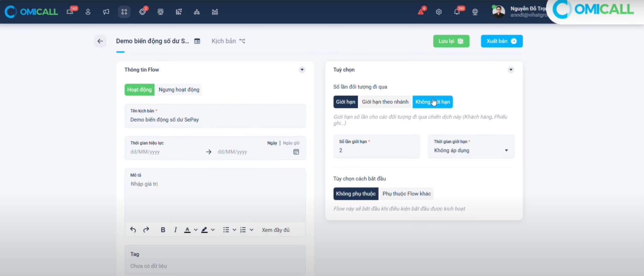Click the blue Xuất bản button

[502, 41]
